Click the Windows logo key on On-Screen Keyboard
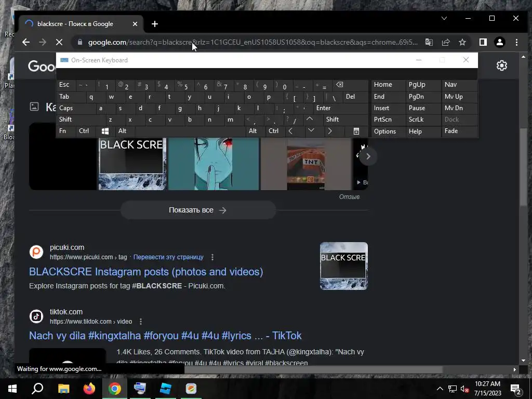The height and width of the screenshot is (399, 532). pos(105,131)
